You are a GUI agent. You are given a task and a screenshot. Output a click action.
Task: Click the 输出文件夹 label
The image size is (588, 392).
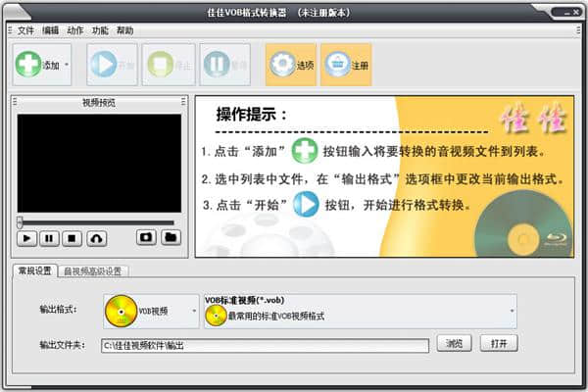[x=63, y=345]
